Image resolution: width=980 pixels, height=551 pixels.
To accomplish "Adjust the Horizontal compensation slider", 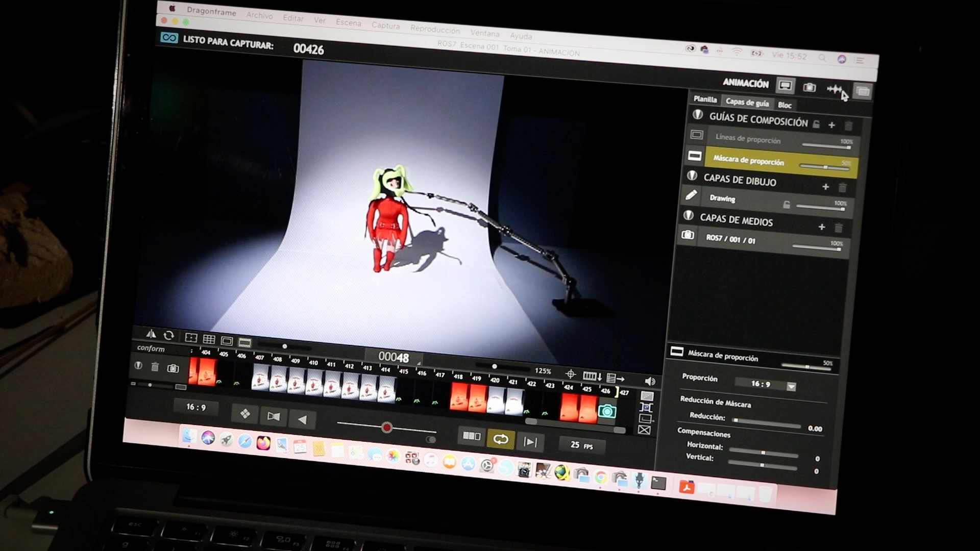I will pos(763,453).
